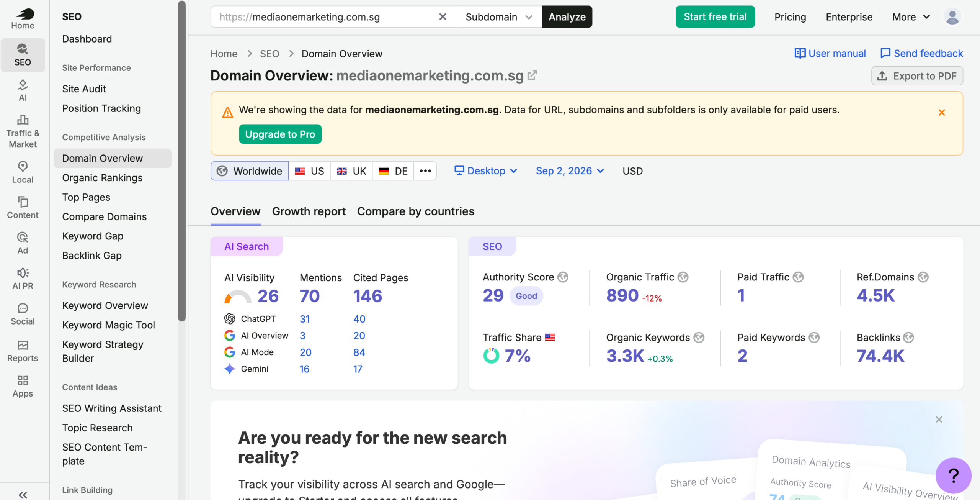Click the Analyze button
This screenshot has height=500, width=980.
[567, 17]
